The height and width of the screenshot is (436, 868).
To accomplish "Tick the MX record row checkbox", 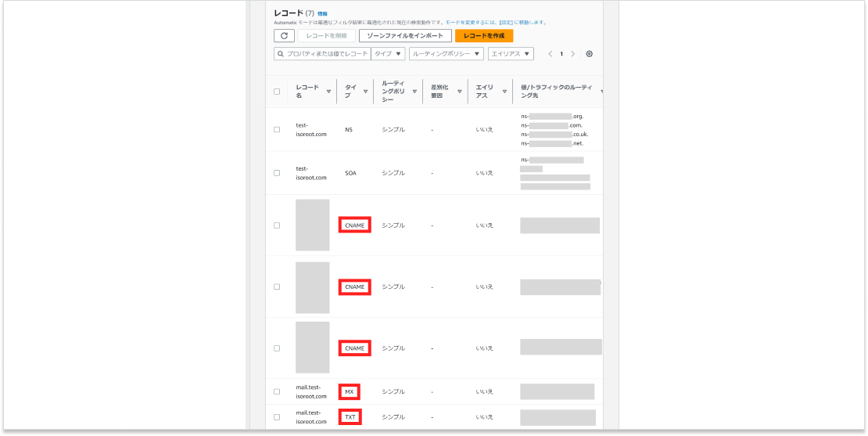I will [x=277, y=391].
